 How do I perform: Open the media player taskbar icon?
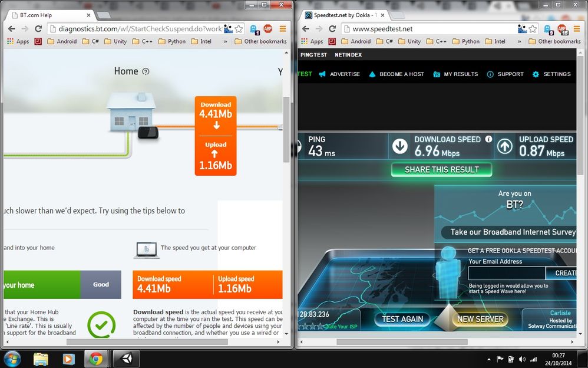(x=68, y=359)
